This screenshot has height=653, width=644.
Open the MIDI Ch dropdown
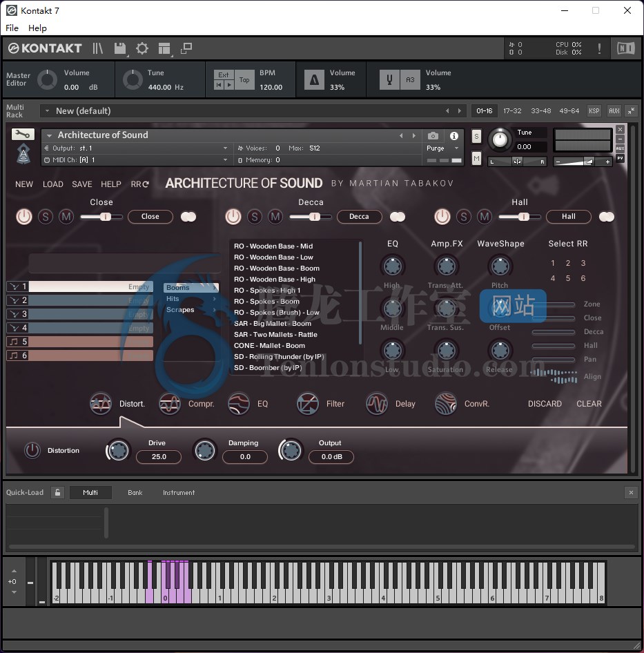tap(225, 160)
